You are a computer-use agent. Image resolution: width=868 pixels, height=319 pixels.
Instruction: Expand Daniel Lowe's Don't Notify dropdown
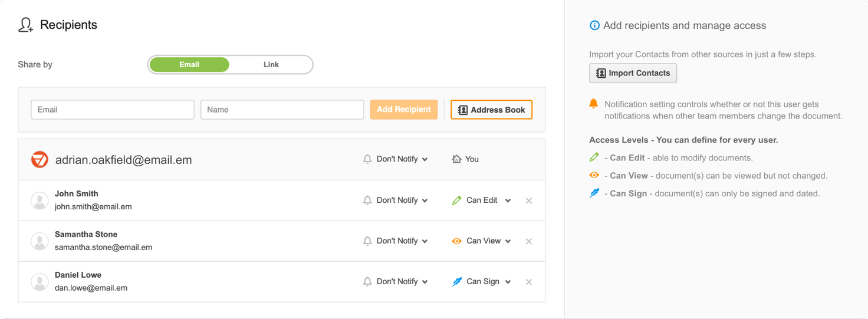pyautogui.click(x=401, y=282)
